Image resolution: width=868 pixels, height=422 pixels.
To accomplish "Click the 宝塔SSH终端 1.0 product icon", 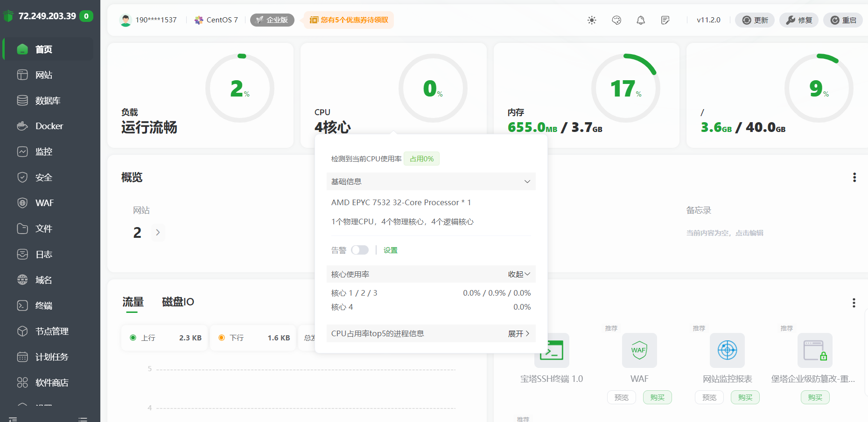I will click(552, 351).
